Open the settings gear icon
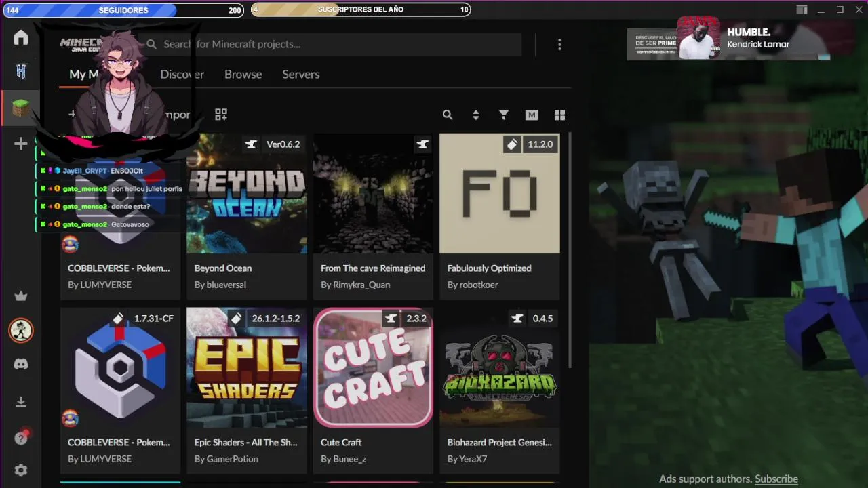This screenshot has width=868, height=488. coord(21,470)
